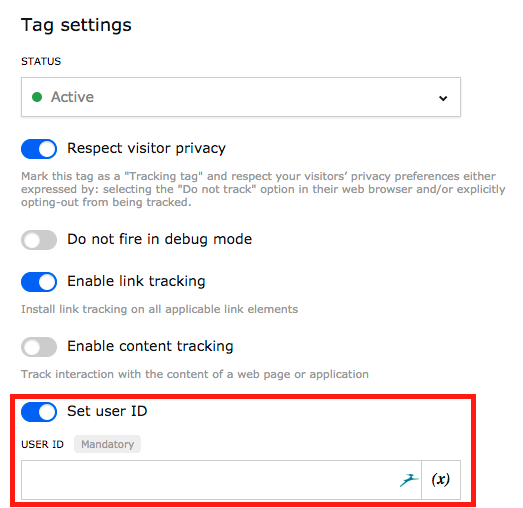
Task: Expand the Status dropdown chevron
Action: (x=443, y=98)
